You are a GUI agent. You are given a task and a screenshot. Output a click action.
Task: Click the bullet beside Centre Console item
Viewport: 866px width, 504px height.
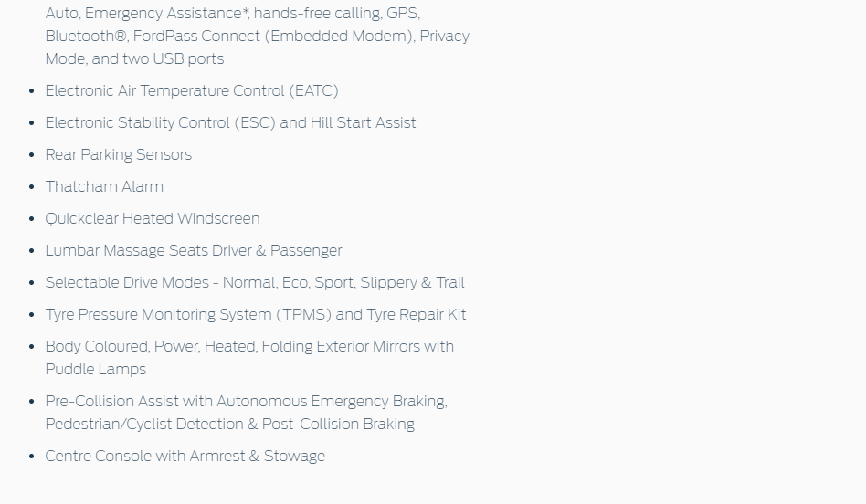32,456
